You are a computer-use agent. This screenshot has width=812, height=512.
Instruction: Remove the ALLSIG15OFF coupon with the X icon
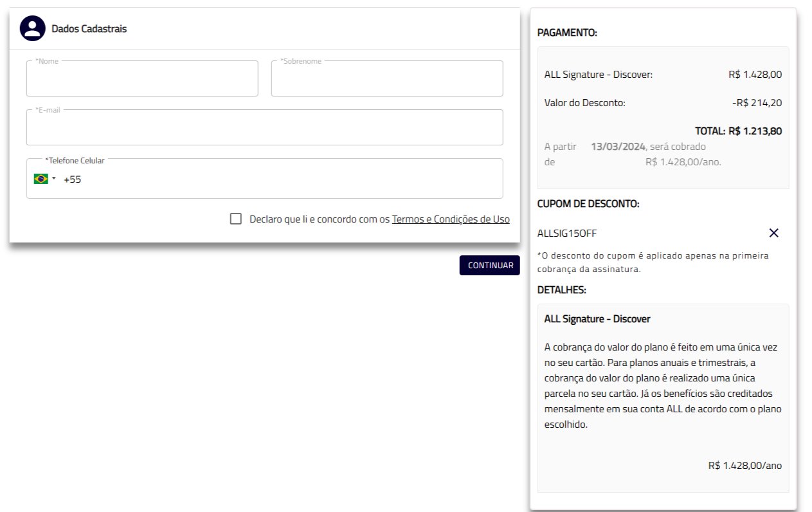click(774, 233)
